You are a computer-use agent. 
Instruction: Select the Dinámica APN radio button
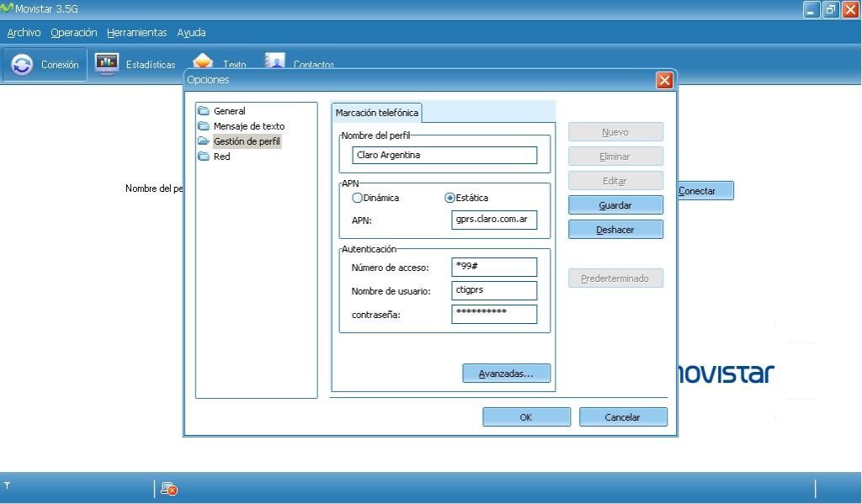(357, 198)
